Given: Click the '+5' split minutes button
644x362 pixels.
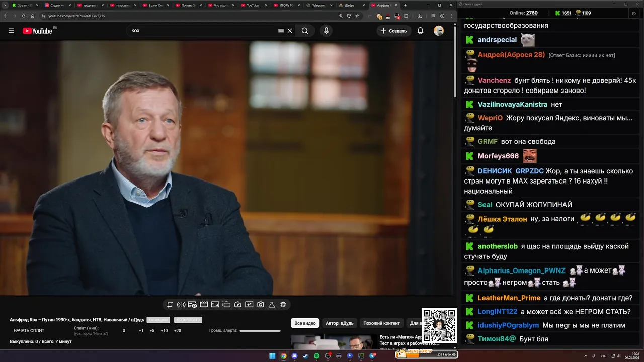Looking at the screenshot, I should pos(152,331).
